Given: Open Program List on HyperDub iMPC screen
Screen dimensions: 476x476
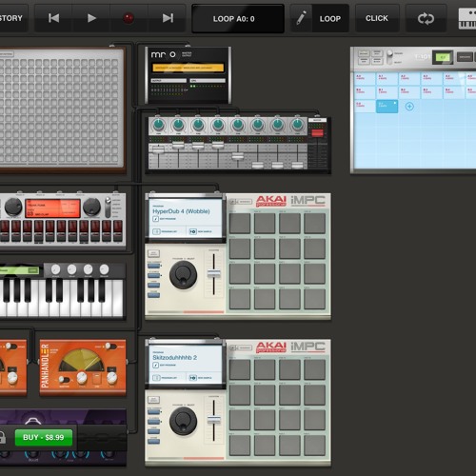Looking at the screenshot, I should [x=165, y=231].
